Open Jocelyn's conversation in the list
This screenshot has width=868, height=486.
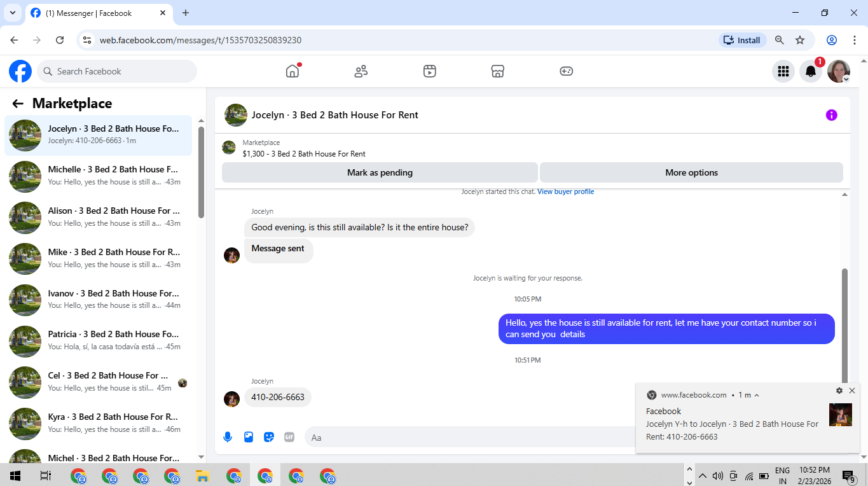click(99, 135)
